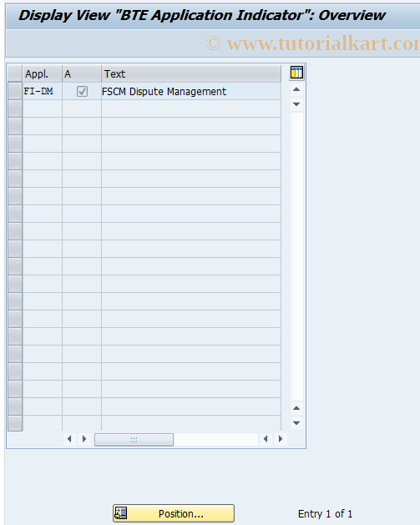This screenshot has height=525, width=420.
Task: Click the FSCM Dispute Management text
Action: 164,92
